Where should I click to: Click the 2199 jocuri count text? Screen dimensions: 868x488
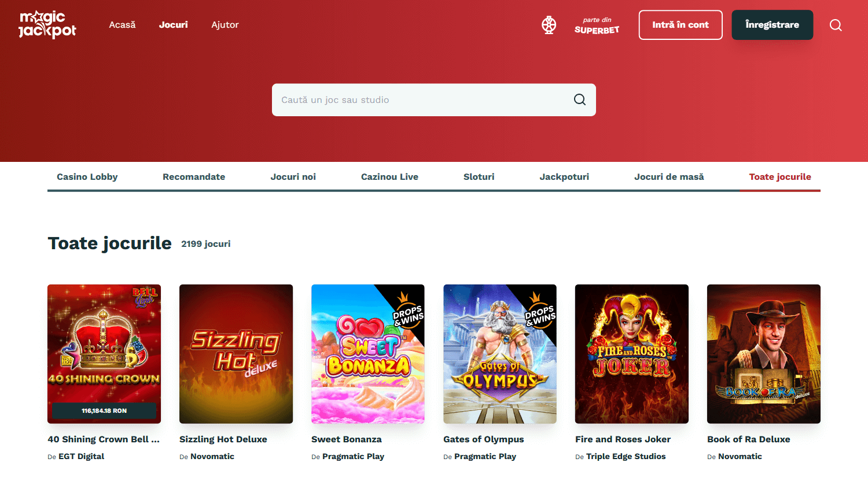click(x=206, y=244)
